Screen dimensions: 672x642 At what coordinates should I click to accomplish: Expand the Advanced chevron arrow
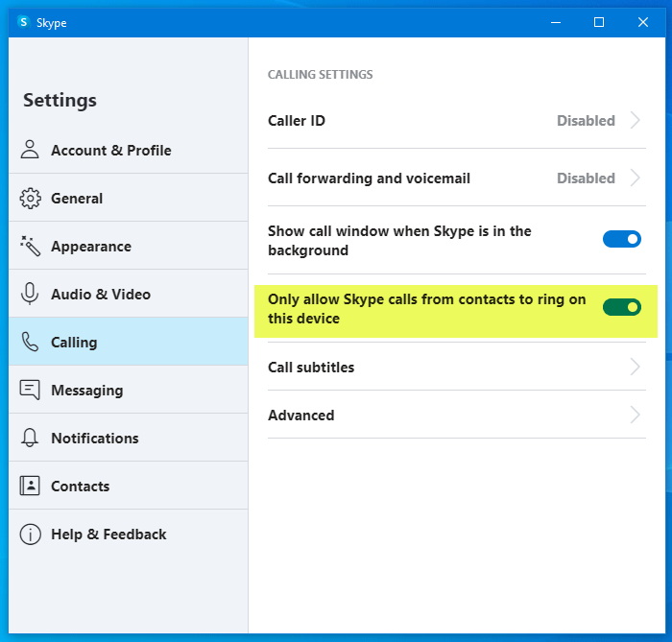click(636, 415)
